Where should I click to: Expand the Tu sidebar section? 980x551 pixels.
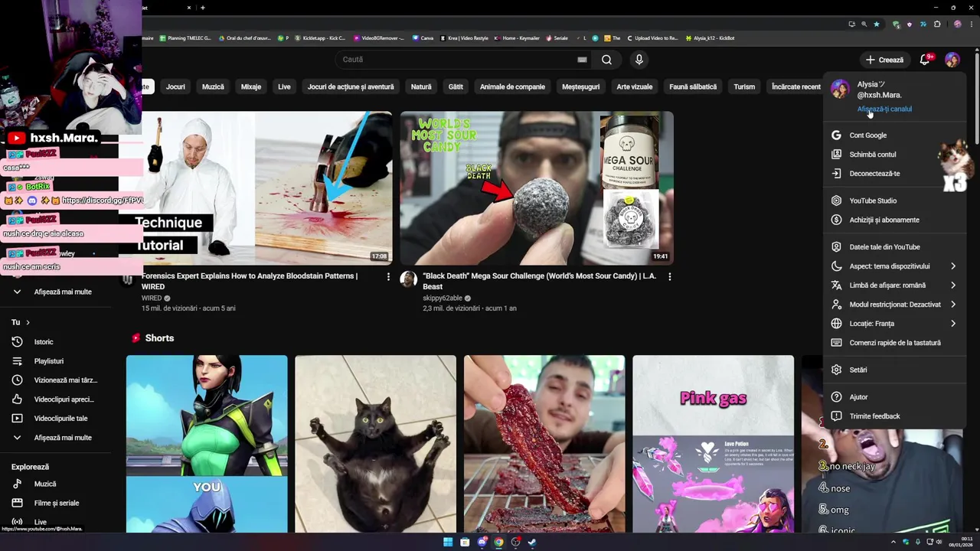point(21,322)
